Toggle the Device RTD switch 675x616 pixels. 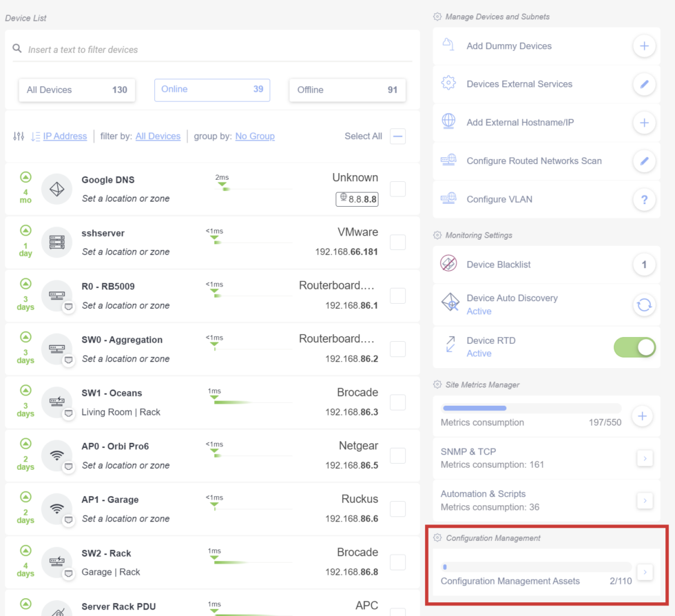point(634,347)
